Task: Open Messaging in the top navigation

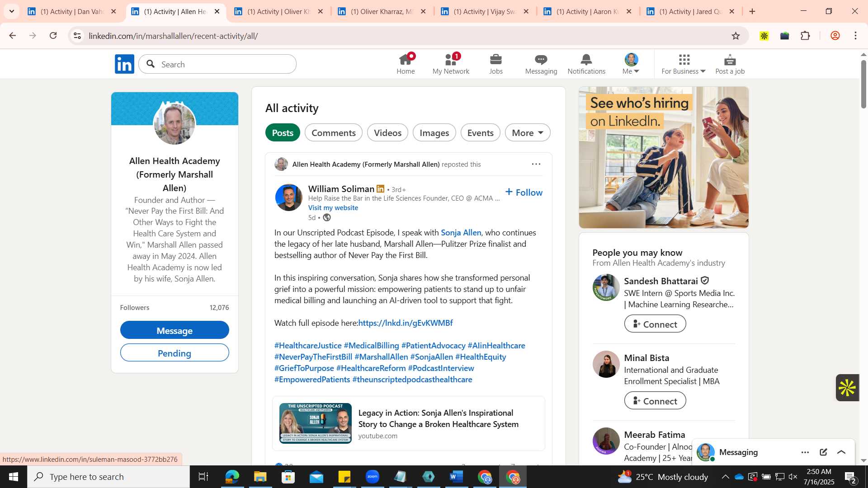Action: [x=541, y=64]
